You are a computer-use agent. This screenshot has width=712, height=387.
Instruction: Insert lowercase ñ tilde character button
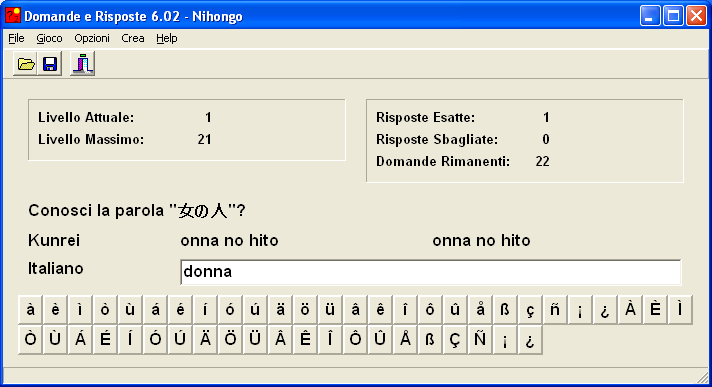click(555, 310)
